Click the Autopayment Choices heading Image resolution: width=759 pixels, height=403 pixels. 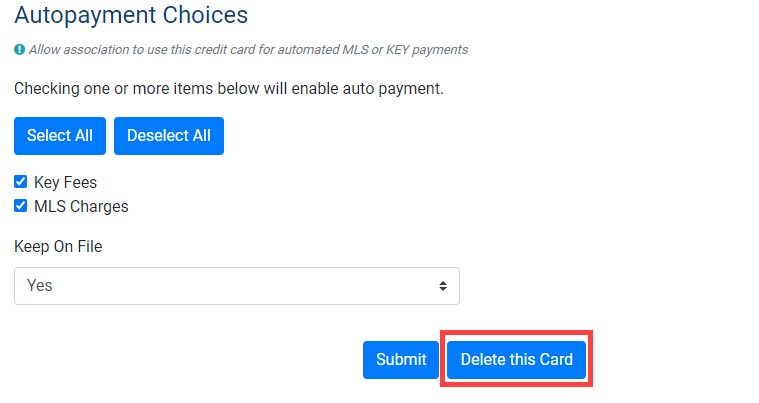(x=131, y=15)
